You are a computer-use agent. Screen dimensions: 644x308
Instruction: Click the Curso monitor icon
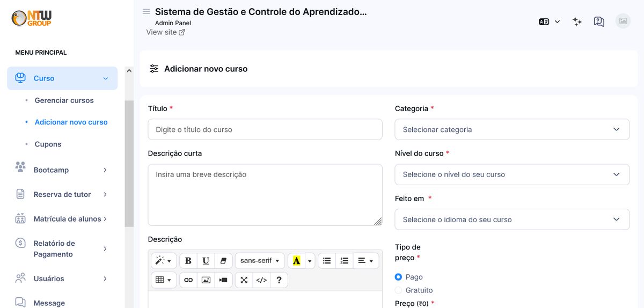(x=20, y=78)
